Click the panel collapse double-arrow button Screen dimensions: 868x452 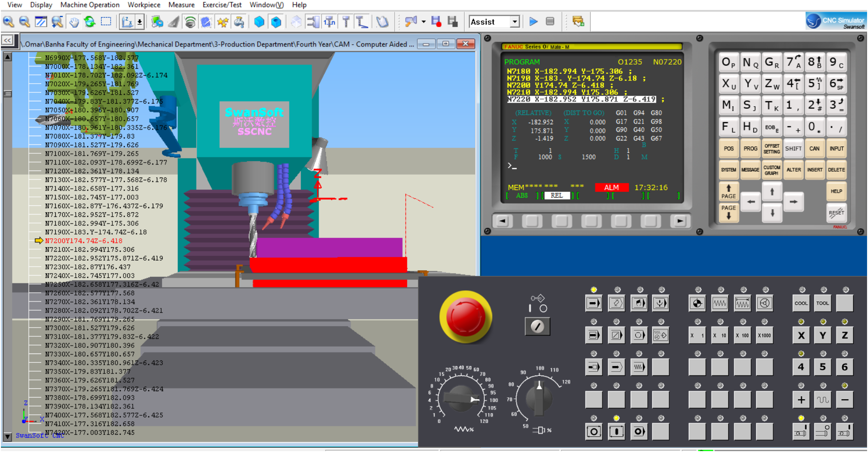(x=7, y=40)
